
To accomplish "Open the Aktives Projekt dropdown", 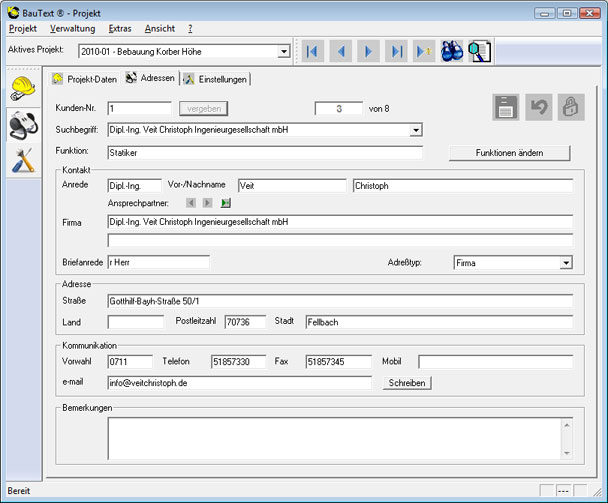I will point(284,51).
